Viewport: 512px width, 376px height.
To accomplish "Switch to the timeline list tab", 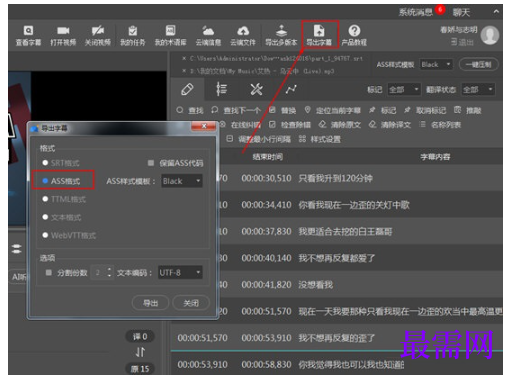I will (x=221, y=90).
